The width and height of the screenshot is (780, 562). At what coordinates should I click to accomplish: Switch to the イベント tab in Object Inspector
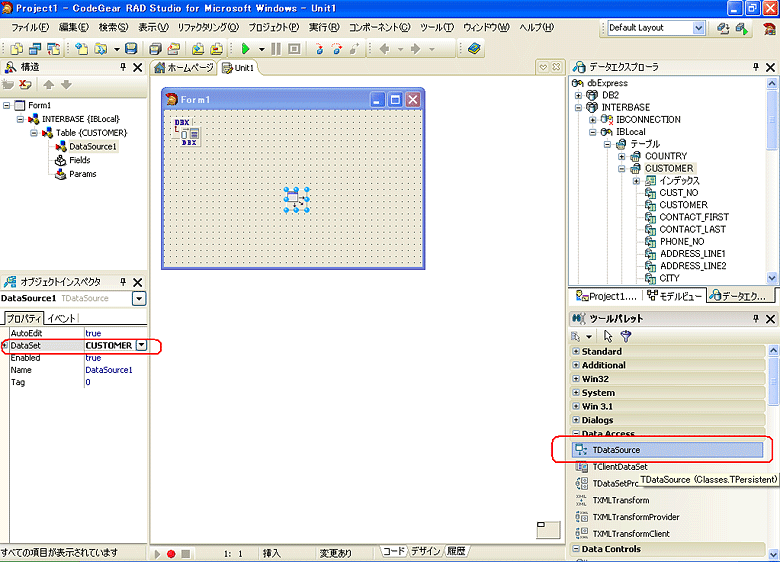pos(62,318)
